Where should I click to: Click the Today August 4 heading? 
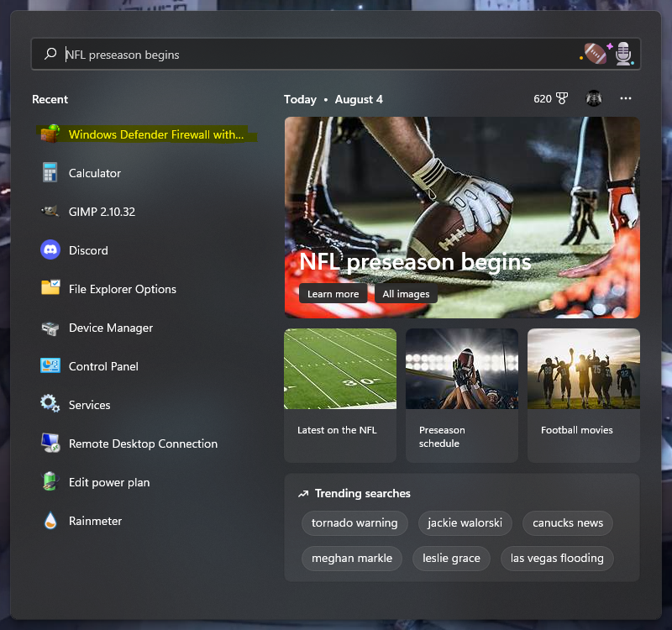[333, 99]
